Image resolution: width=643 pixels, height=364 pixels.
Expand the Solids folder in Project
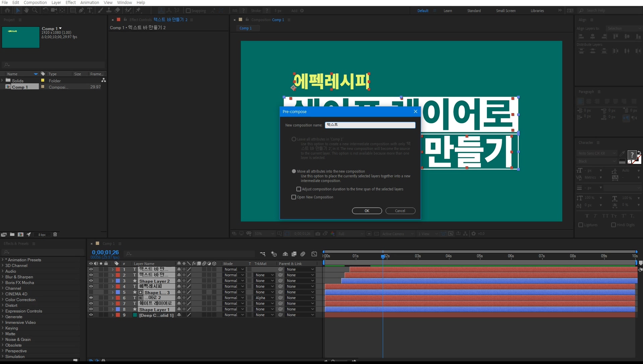pos(2,81)
